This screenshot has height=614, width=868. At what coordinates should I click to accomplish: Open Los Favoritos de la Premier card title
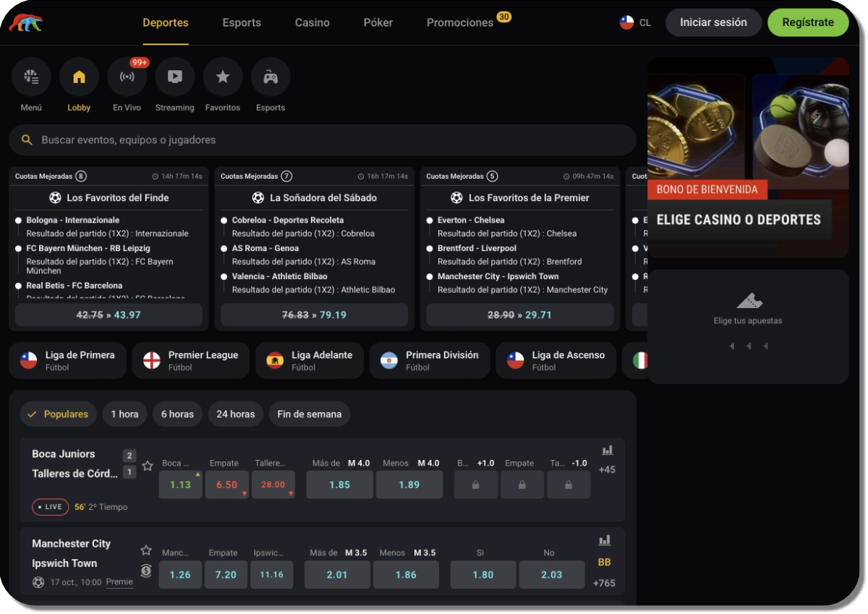(x=529, y=197)
